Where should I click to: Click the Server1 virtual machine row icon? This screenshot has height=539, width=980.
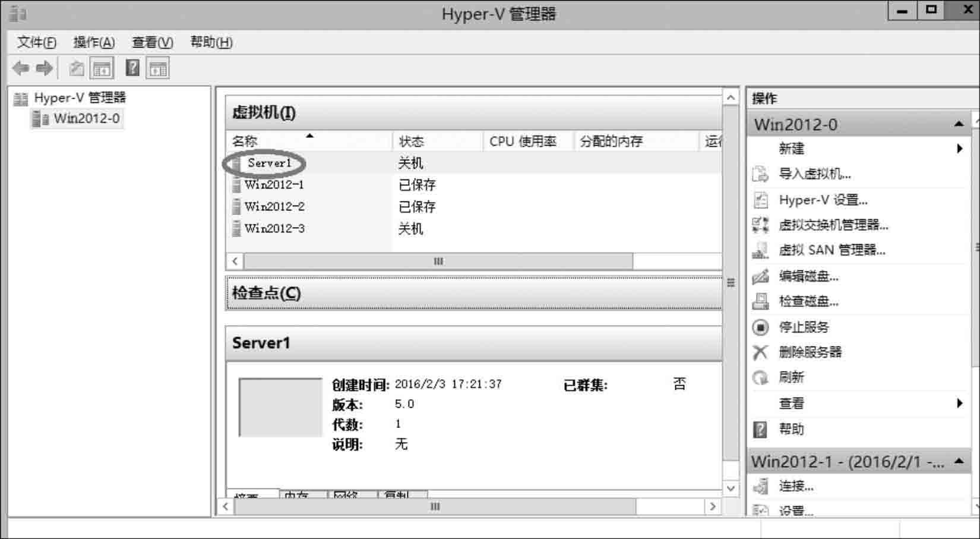pos(236,163)
